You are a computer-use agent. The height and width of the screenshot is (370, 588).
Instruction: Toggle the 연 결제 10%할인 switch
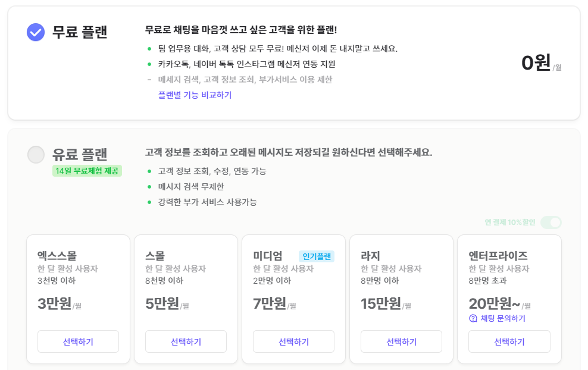pyautogui.click(x=551, y=222)
